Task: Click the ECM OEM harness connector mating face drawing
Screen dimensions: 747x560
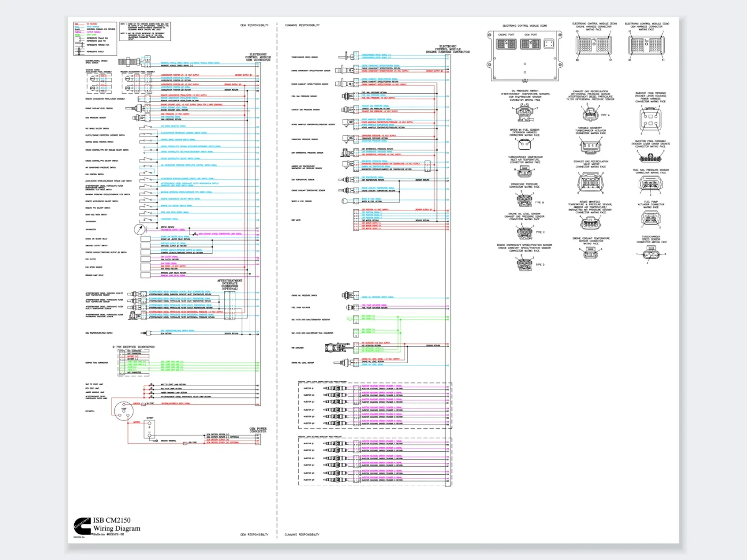Action: pos(647,46)
